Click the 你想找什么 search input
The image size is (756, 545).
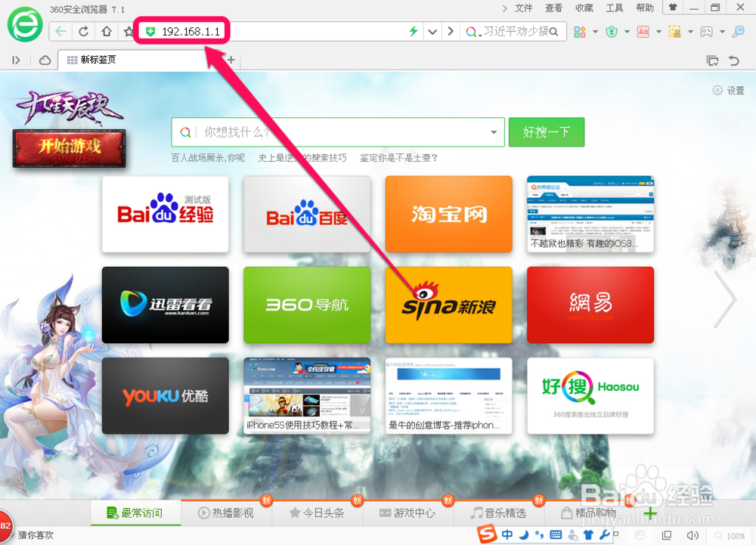pyautogui.click(x=337, y=132)
